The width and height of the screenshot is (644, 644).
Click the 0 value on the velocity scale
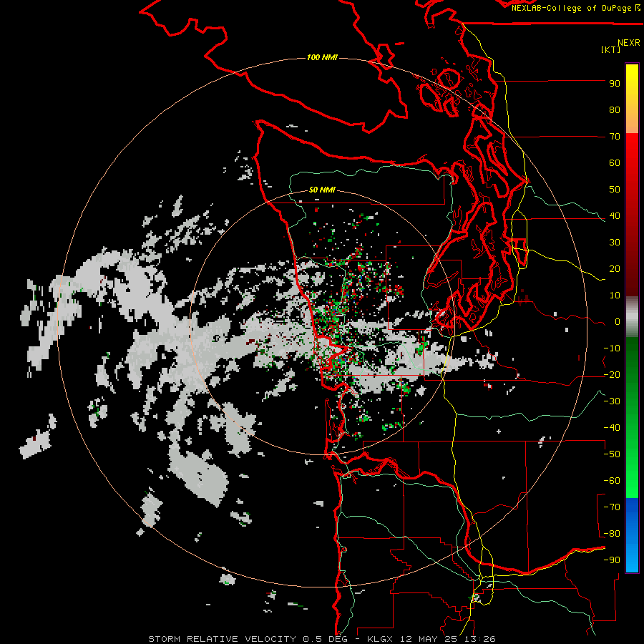(618, 322)
